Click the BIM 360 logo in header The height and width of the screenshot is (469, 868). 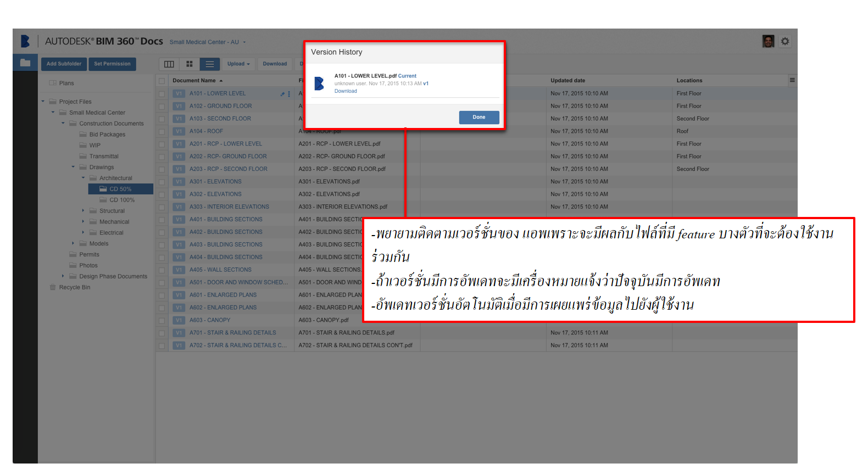coord(25,41)
